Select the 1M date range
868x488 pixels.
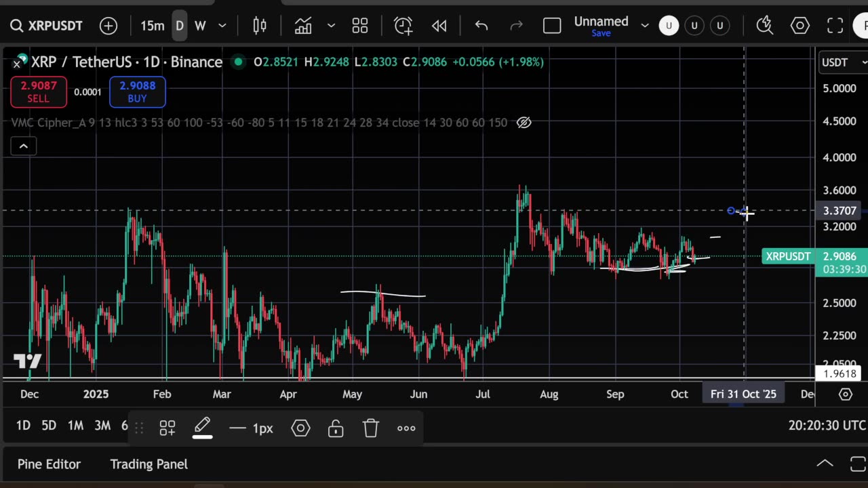click(x=75, y=426)
